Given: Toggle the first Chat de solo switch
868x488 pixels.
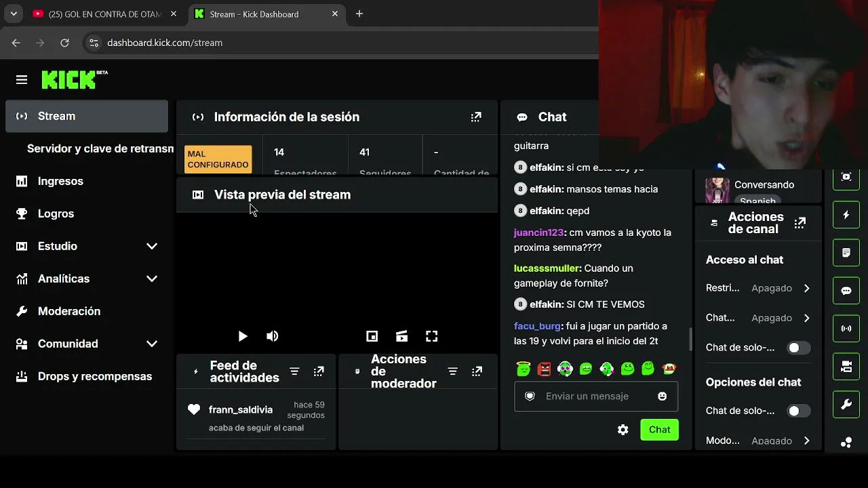Looking at the screenshot, I should 798,348.
